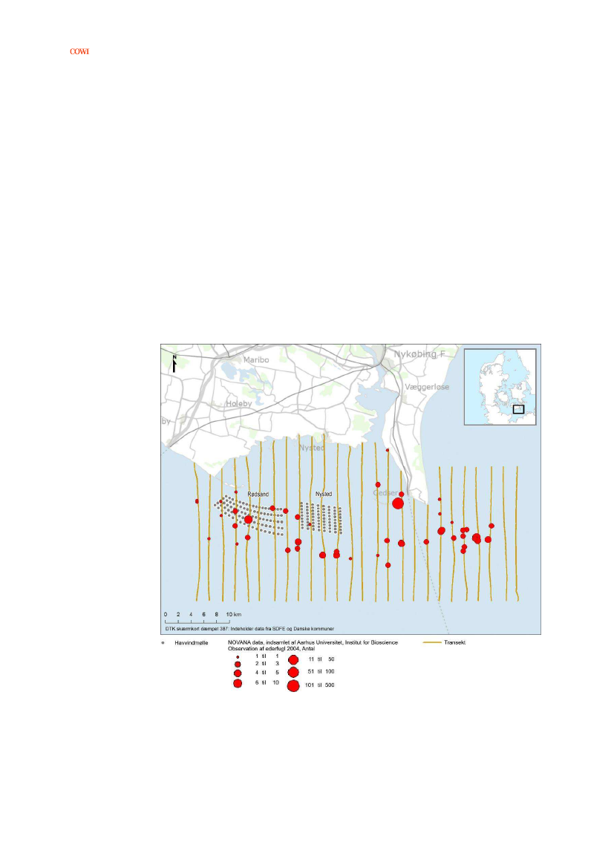
Task: Click the black locator rectangle in inset map
Action: (518, 408)
